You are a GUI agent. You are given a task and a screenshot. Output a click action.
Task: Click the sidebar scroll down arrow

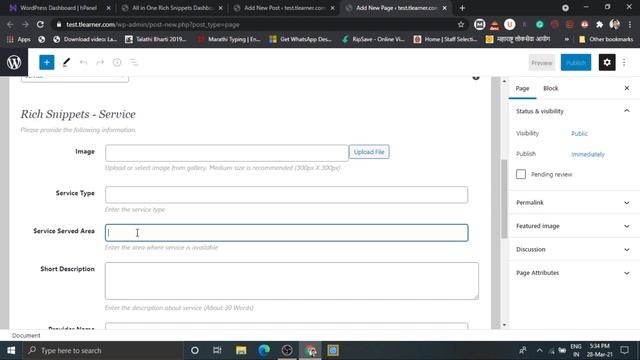click(504, 325)
